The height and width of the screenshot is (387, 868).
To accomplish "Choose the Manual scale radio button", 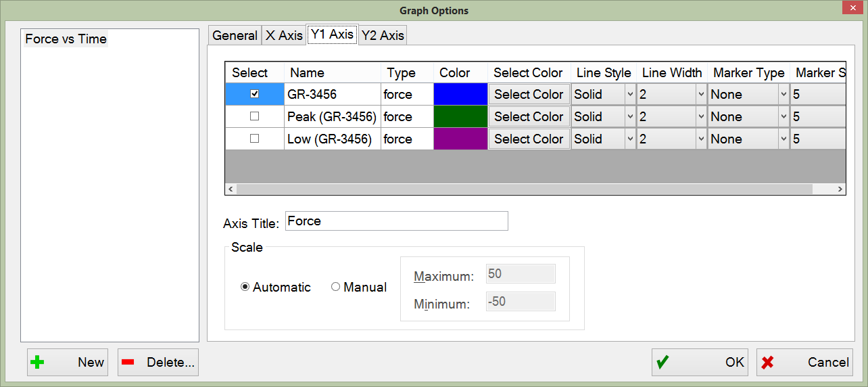I will [x=336, y=288].
